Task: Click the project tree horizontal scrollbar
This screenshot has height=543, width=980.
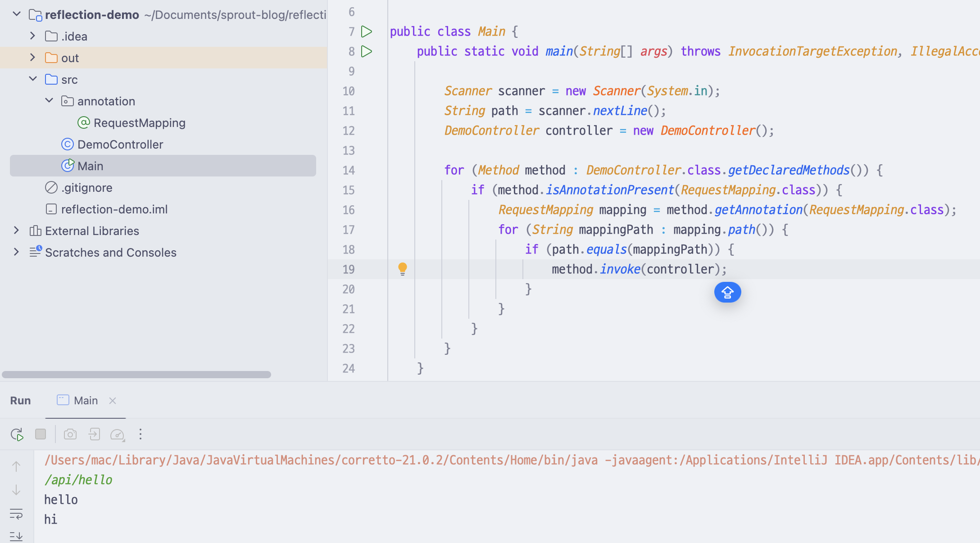Action: [x=136, y=375]
